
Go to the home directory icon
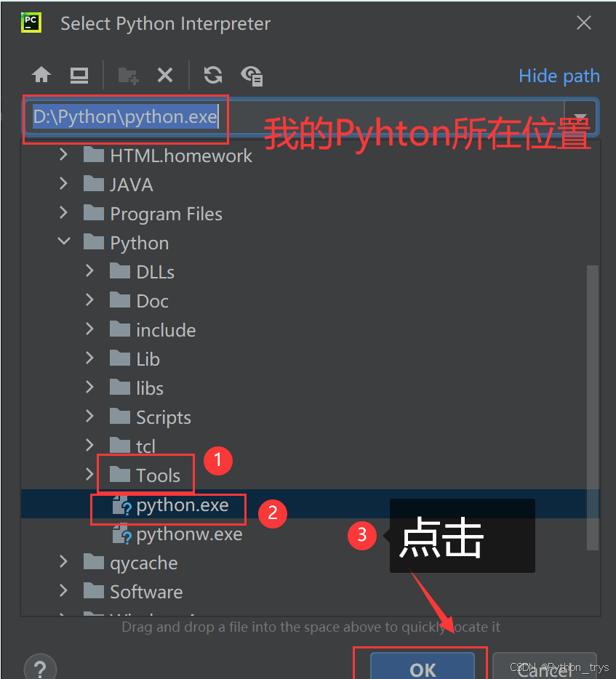pyautogui.click(x=41, y=75)
